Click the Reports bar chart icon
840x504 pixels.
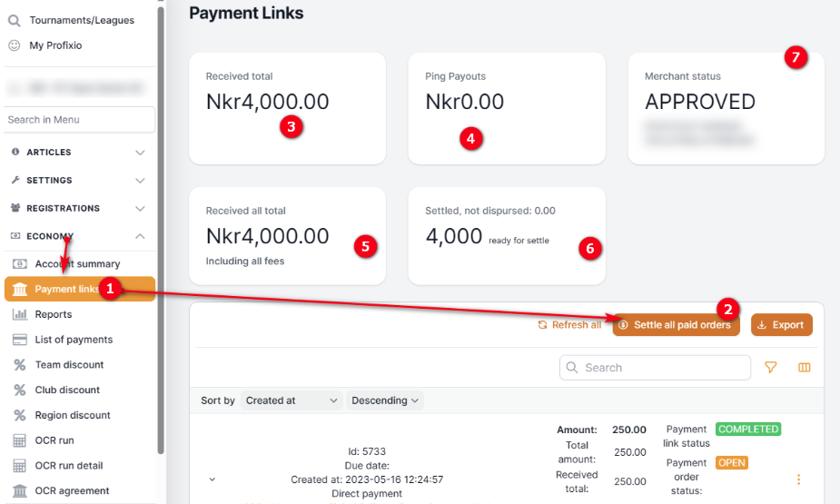coord(19,314)
